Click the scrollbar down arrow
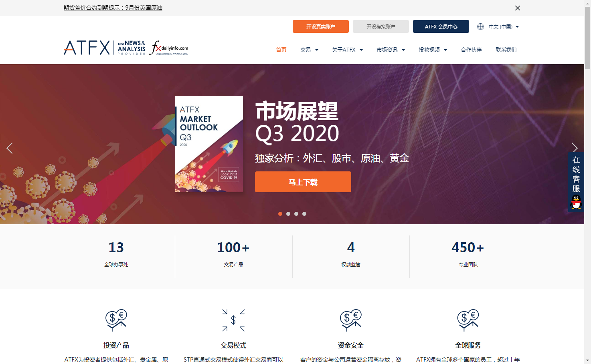Viewport: 591px width, 364px height. pyautogui.click(x=587, y=360)
